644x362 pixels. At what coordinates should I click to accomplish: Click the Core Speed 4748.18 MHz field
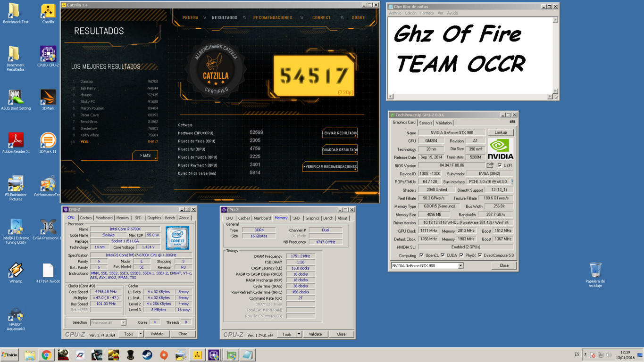(106, 292)
